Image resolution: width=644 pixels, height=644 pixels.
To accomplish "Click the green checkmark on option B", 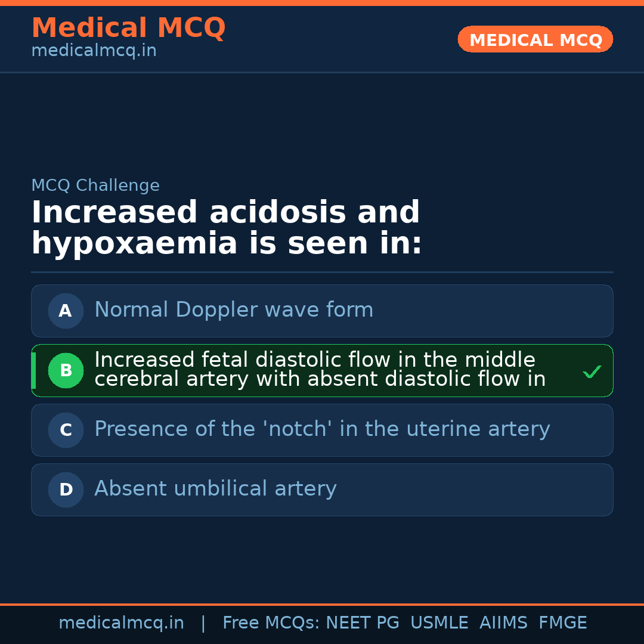I will 592,371.
